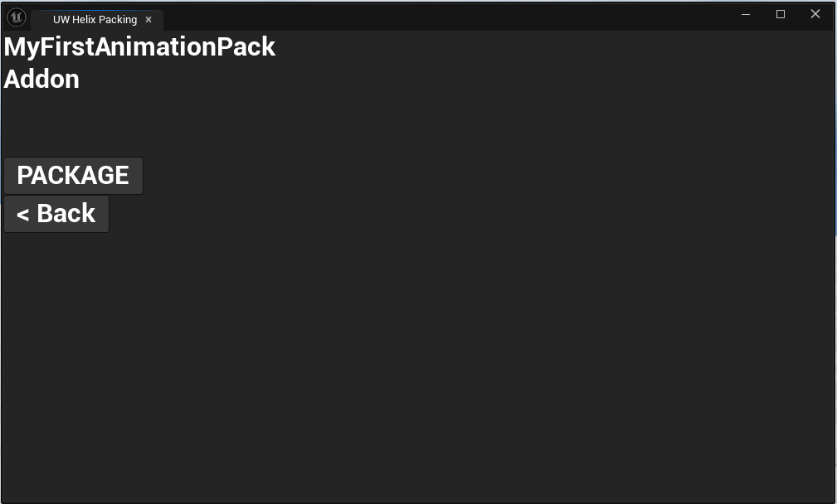
Task: Click the Unreal Engine logo icon
Action: coord(17,17)
